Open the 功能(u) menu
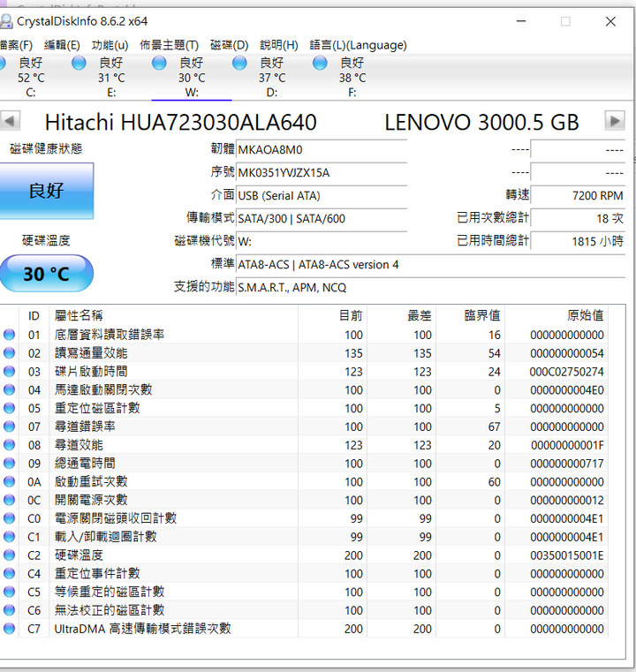This screenshot has height=672, width=636. tap(110, 45)
